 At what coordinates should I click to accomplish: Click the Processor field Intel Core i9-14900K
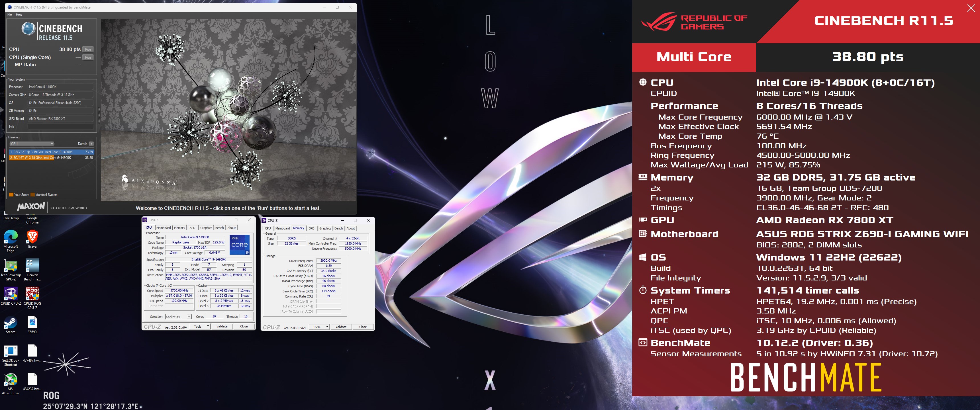(x=61, y=87)
